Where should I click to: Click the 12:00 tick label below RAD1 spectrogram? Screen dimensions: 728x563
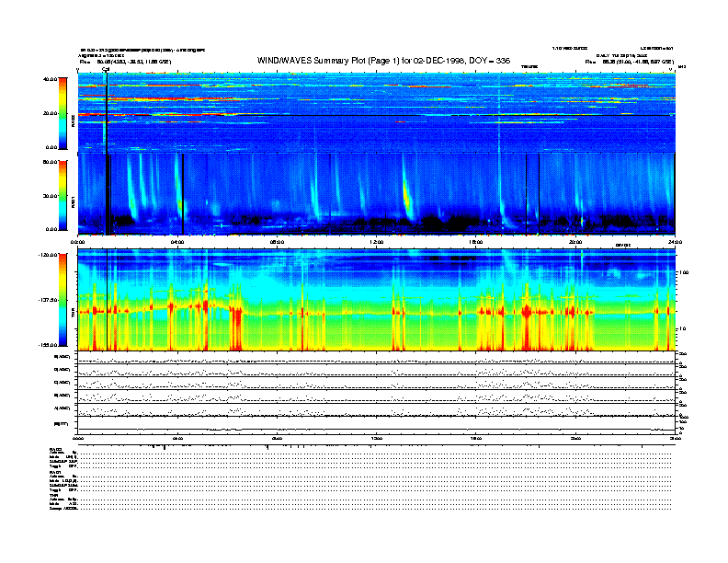(376, 242)
